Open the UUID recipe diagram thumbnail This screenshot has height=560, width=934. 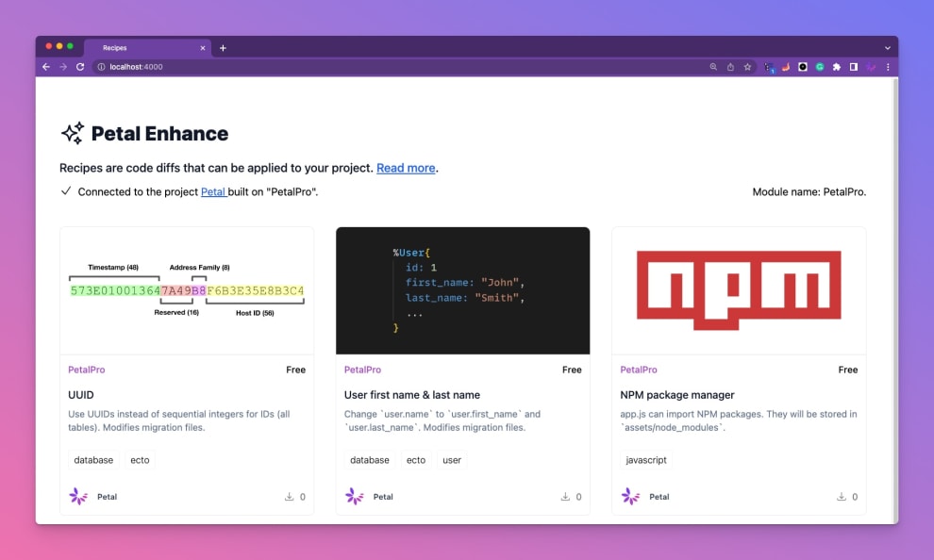coord(187,290)
